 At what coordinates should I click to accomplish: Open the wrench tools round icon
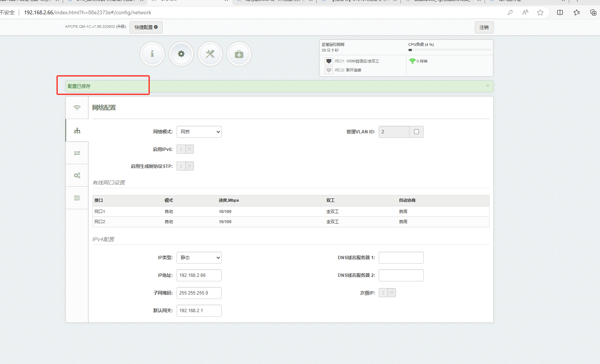click(x=210, y=54)
